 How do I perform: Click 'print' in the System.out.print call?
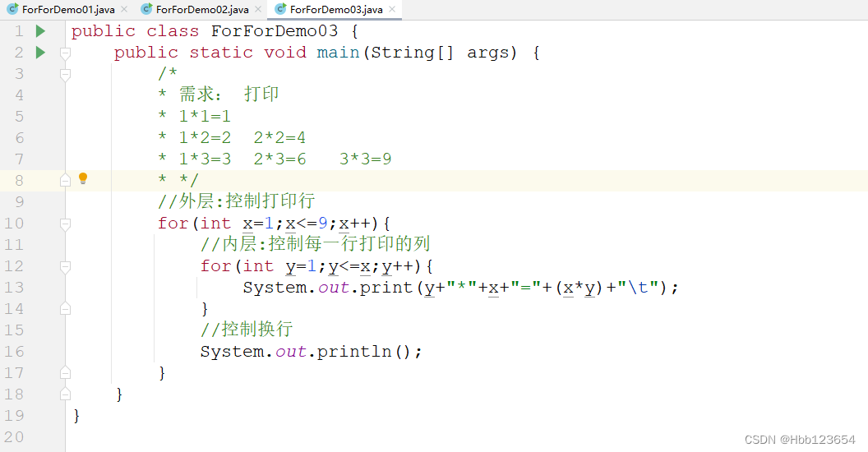[x=386, y=287]
